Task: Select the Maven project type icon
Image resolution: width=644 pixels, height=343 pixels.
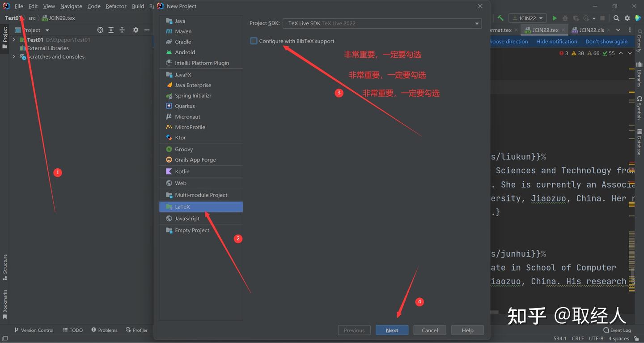Action: [x=169, y=31]
